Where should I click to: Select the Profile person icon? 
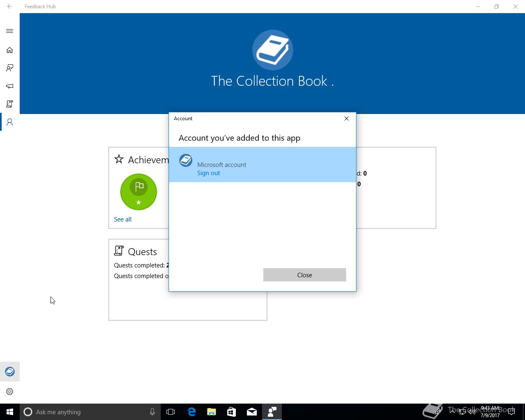coord(10,122)
